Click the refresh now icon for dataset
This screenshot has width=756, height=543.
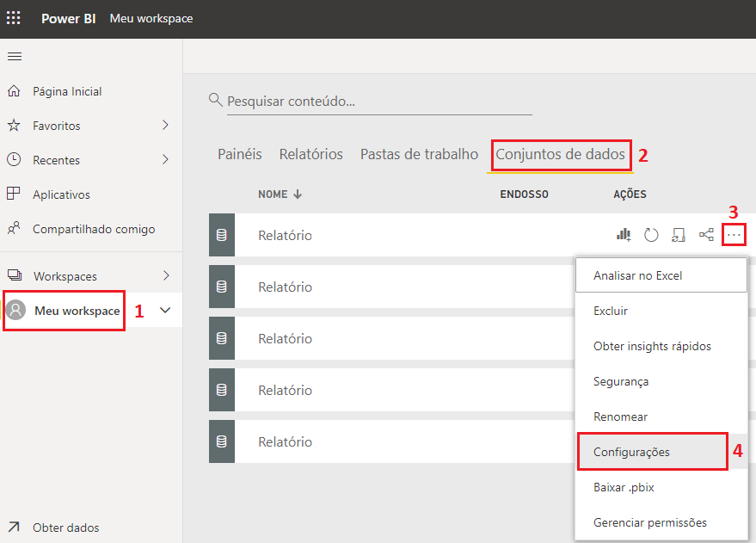coord(651,235)
